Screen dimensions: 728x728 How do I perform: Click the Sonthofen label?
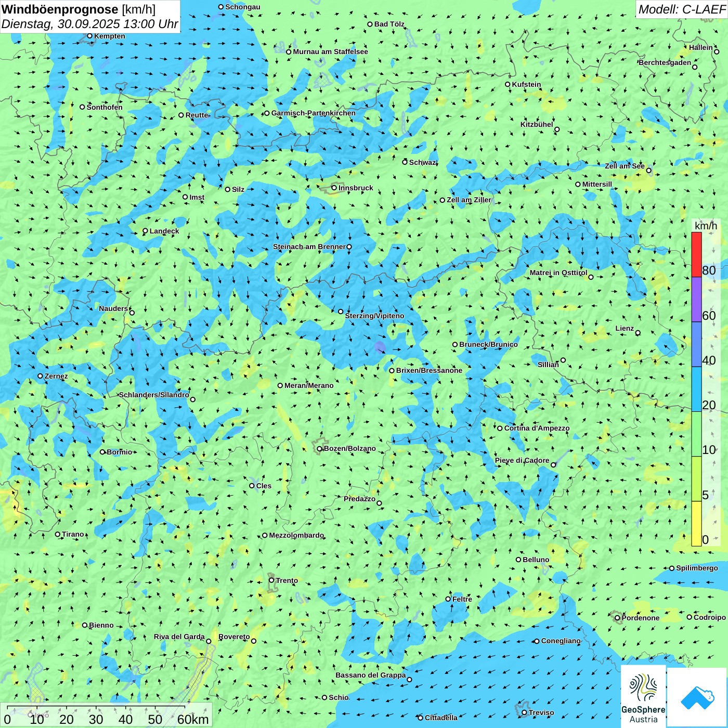(x=105, y=107)
